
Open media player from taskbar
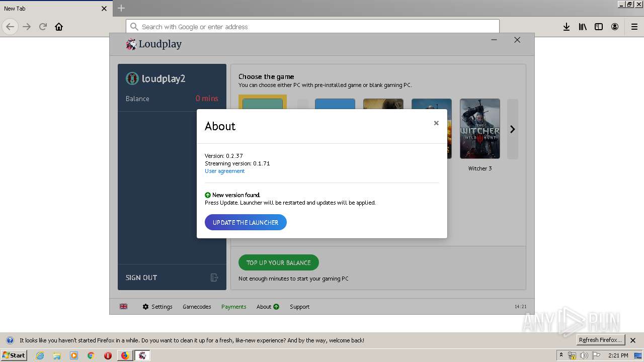[x=74, y=355]
